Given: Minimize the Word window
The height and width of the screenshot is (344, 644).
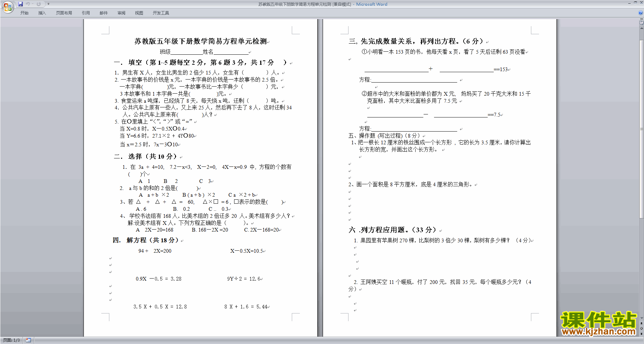Looking at the screenshot, I should (629, 3).
